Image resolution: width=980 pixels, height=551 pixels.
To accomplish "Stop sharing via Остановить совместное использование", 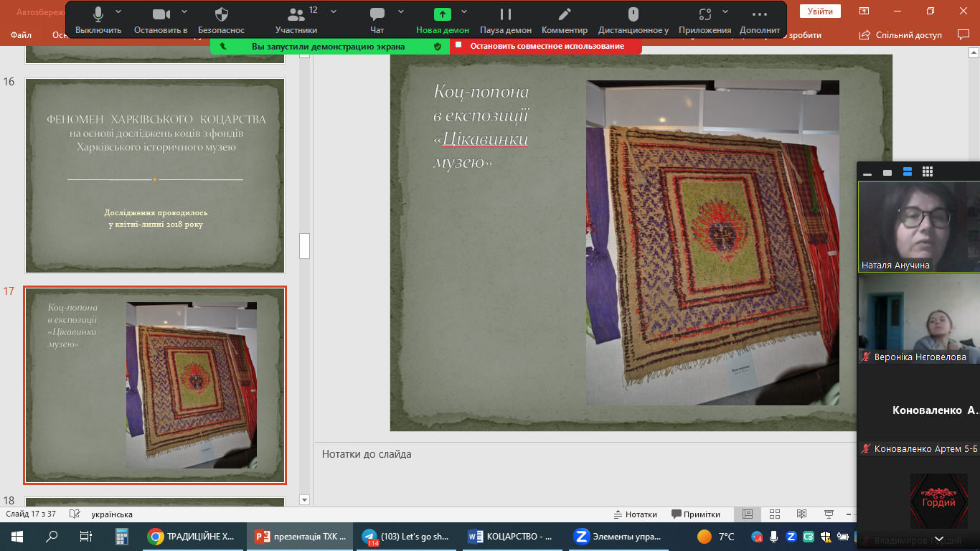I will [x=546, y=46].
